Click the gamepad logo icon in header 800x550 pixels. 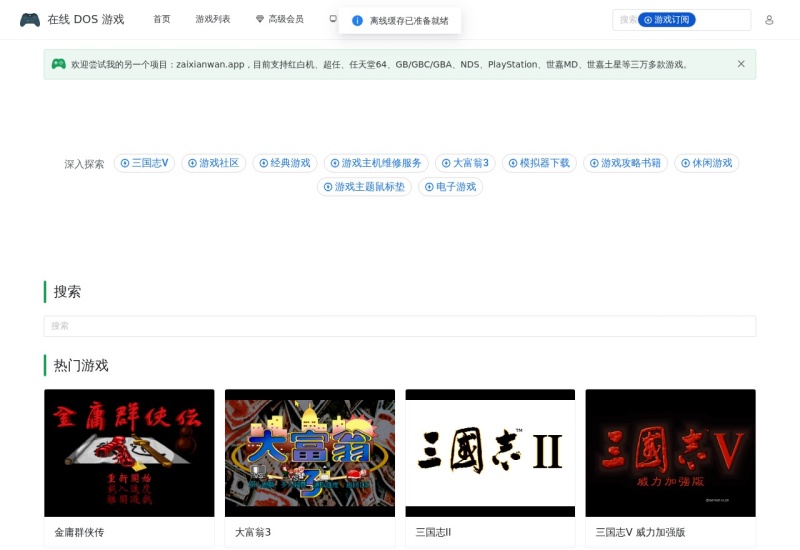(x=30, y=20)
